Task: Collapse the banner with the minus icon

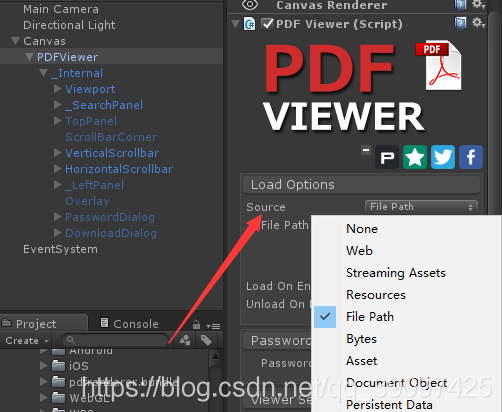Action: (x=366, y=150)
